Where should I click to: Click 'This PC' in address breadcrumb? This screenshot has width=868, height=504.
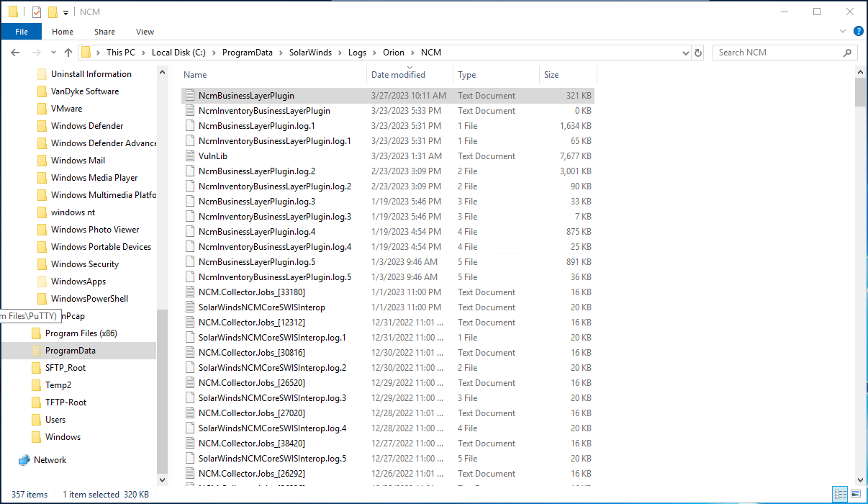tap(120, 53)
